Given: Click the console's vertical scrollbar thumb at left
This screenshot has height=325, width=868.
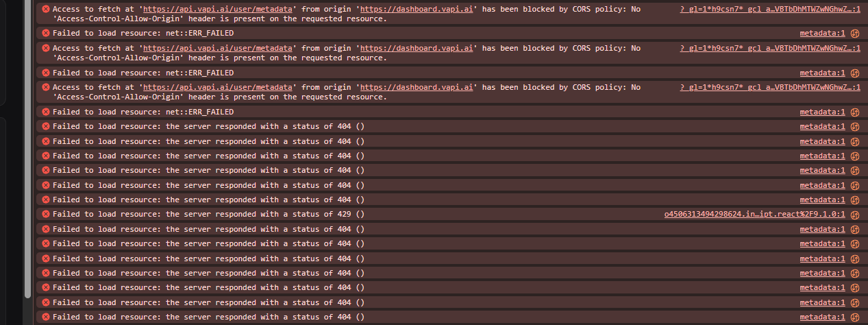Looking at the screenshot, I should [28, 149].
